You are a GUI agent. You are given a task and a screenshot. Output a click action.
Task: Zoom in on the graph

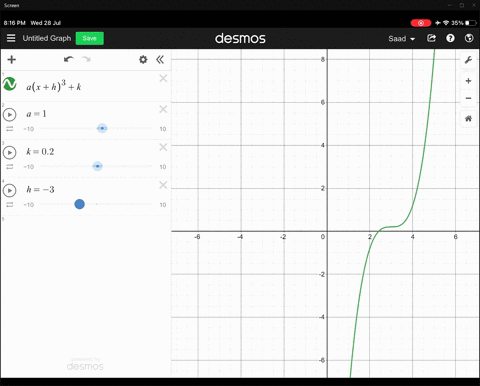pos(468,81)
